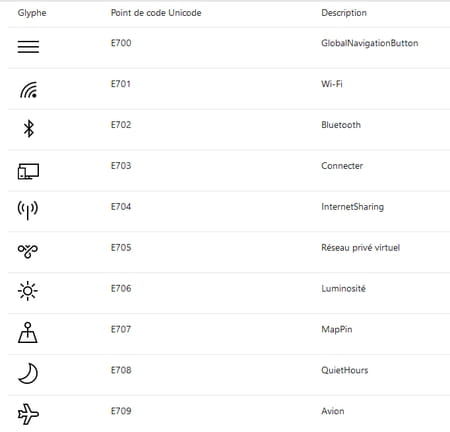Select the Bluetooth glyph
Viewport: 450px width, 432px height.
pos(29,129)
